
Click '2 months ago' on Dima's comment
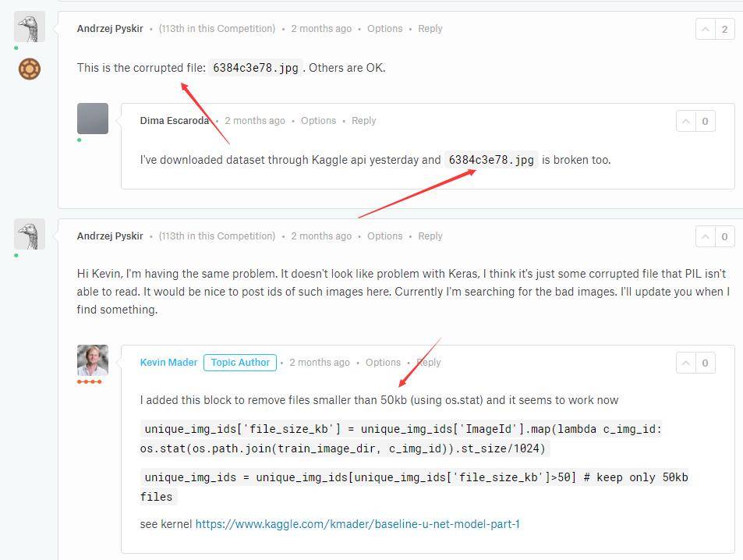pyautogui.click(x=255, y=120)
